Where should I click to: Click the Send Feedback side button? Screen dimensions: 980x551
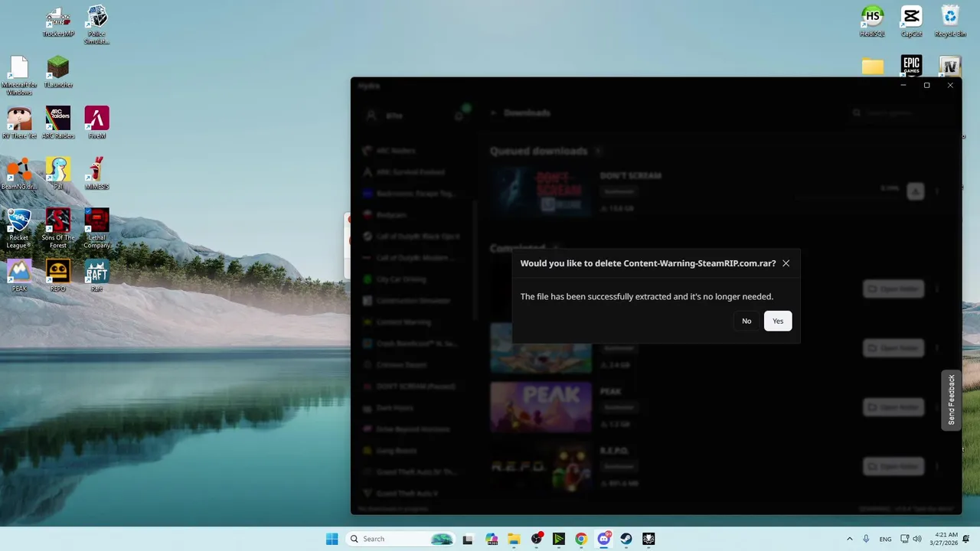click(x=952, y=400)
